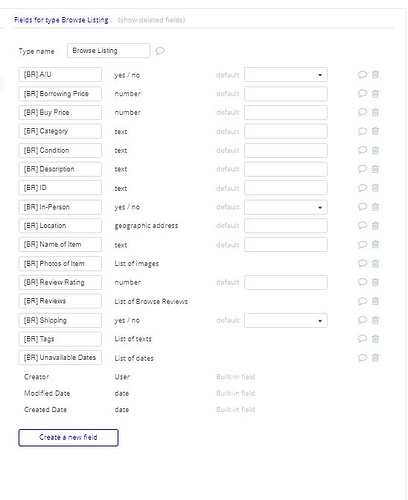Open comment icon for [BR] Photos of Item
Image resolution: width=408 pixels, height=500 pixels.
point(362,263)
